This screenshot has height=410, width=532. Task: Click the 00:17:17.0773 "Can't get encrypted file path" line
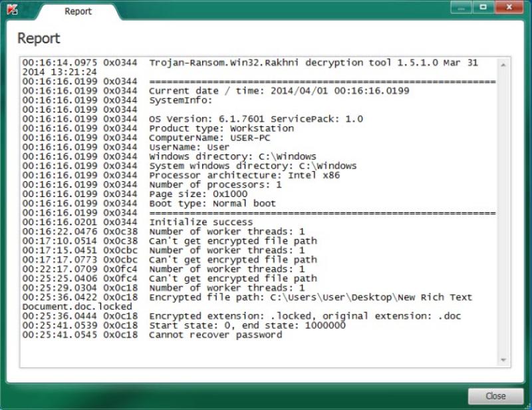170,260
